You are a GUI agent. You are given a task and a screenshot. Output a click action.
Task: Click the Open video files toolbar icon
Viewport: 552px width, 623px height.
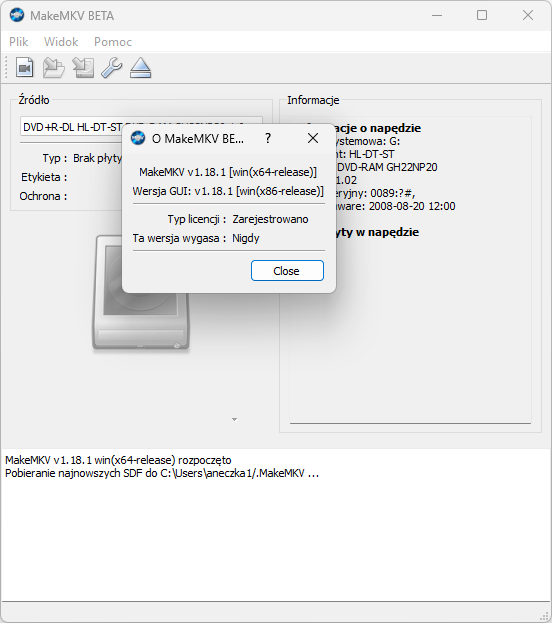tap(25, 68)
